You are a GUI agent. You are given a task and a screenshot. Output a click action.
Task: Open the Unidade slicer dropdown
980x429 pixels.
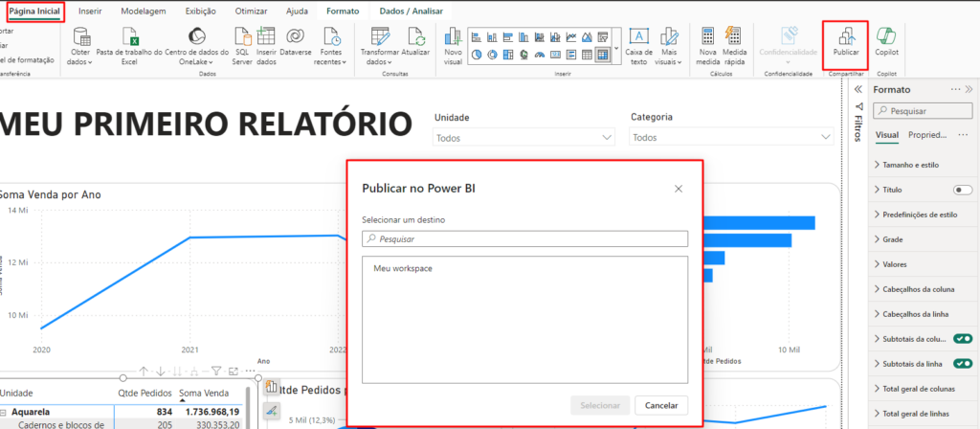[523, 138]
